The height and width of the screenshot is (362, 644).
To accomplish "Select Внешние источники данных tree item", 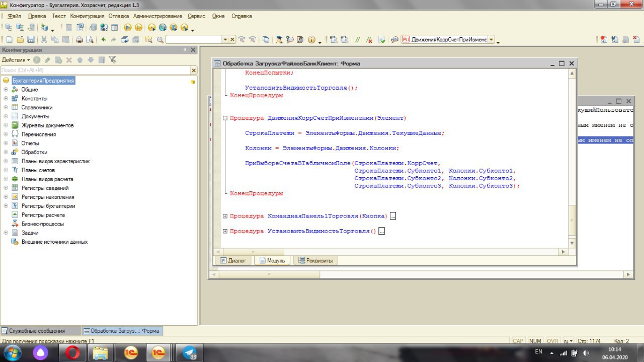I will coord(54,242).
